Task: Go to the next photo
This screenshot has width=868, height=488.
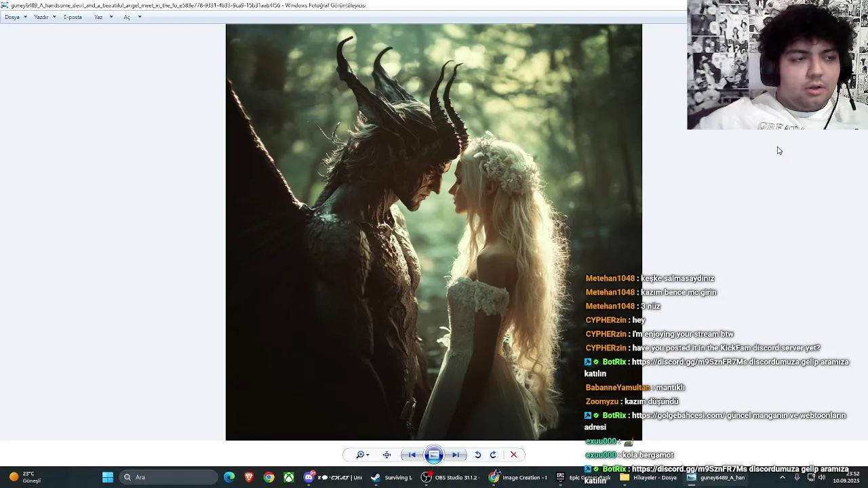Action: [x=456, y=455]
